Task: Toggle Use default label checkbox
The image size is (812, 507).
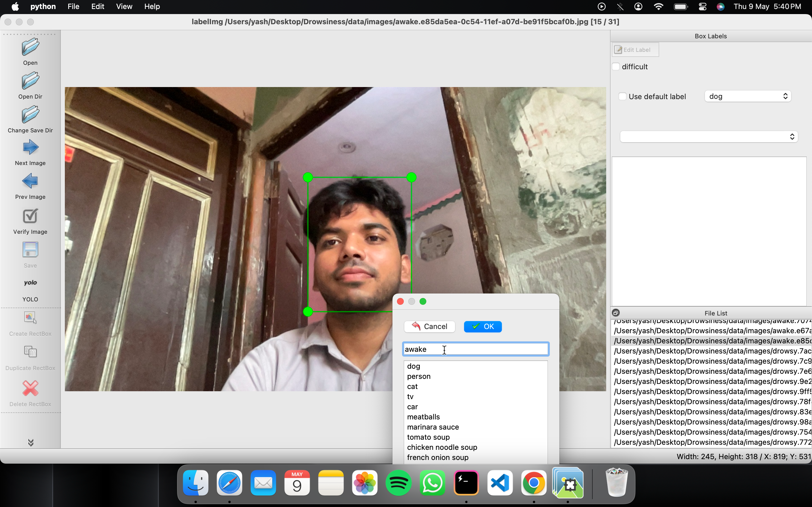Action: coord(623,97)
